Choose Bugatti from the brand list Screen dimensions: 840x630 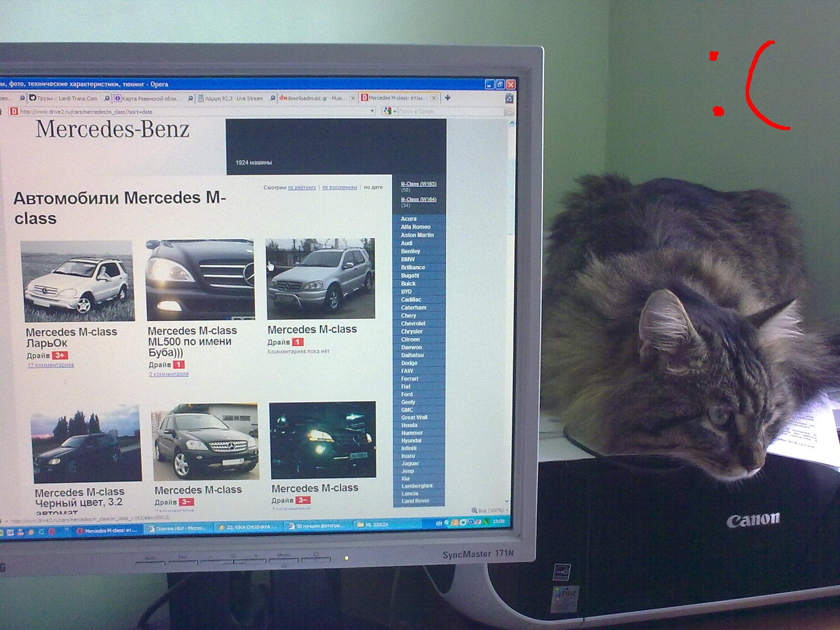point(410,276)
